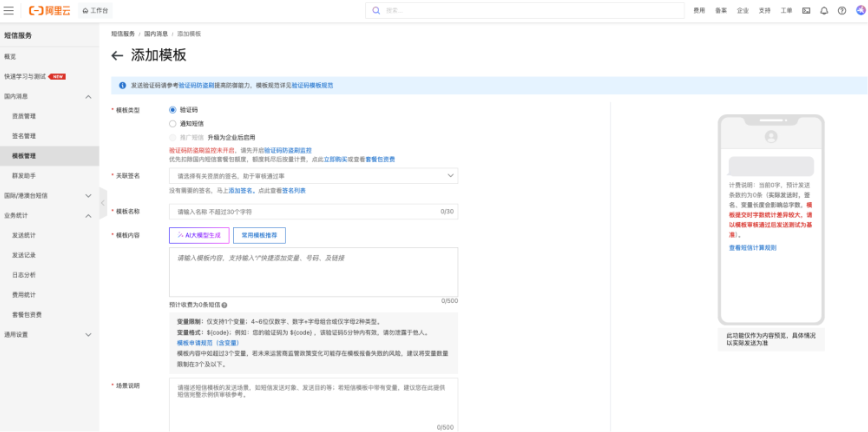Screen dimensions: 868x432
Task: Open 签名管理 in the sidebar
Action: click(x=24, y=136)
